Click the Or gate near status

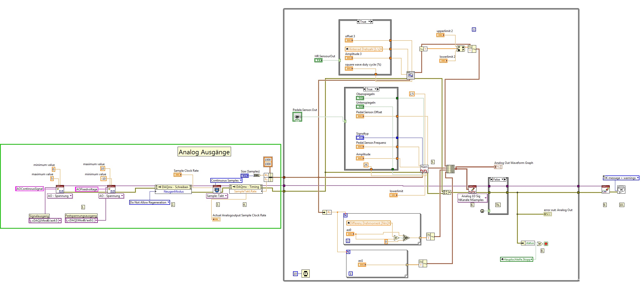click(x=540, y=244)
